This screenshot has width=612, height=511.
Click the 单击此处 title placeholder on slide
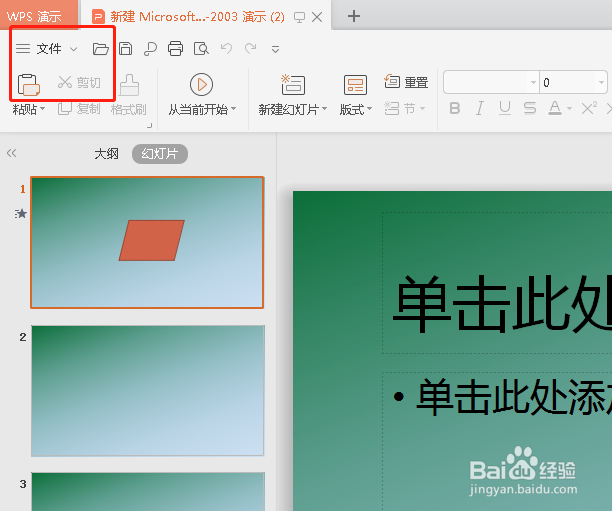click(x=497, y=283)
